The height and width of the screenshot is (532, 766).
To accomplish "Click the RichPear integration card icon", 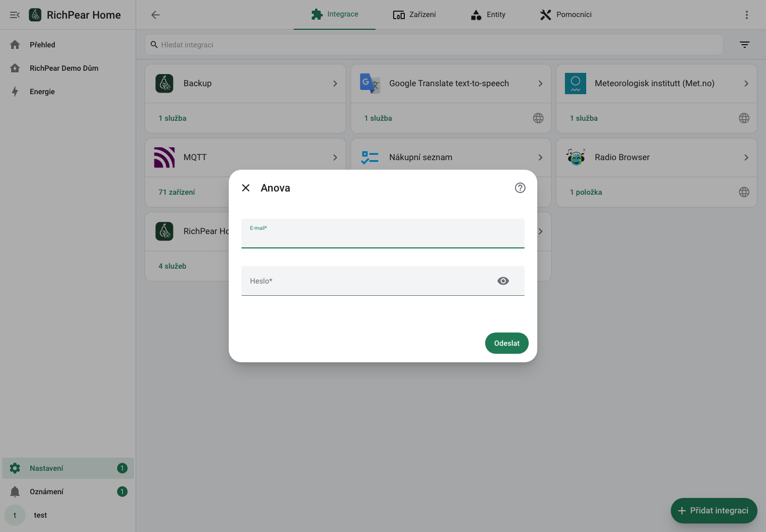I will pyautogui.click(x=164, y=231).
